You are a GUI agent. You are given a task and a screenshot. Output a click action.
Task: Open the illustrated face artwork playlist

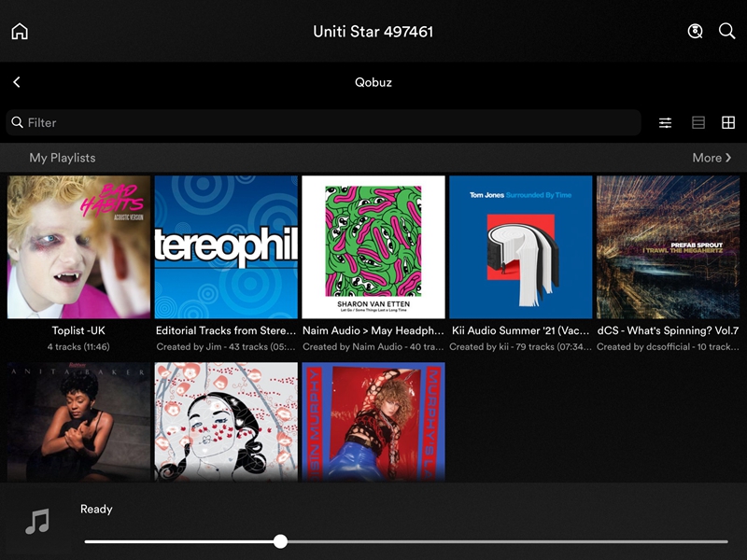[226, 421]
